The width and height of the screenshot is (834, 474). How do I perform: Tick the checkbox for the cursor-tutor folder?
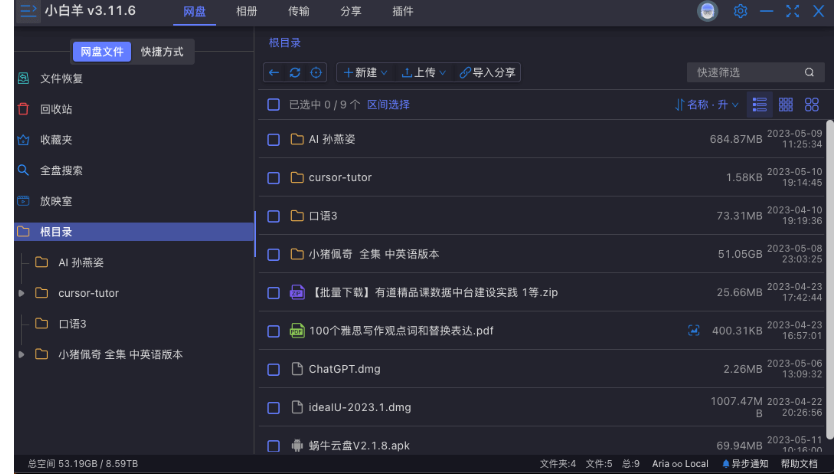[273, 178]
